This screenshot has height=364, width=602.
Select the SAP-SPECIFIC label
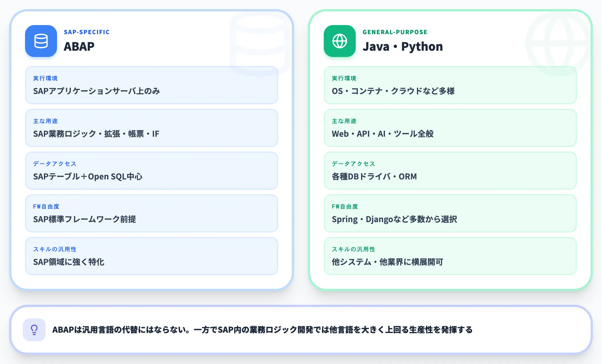(x=87, y=32)
